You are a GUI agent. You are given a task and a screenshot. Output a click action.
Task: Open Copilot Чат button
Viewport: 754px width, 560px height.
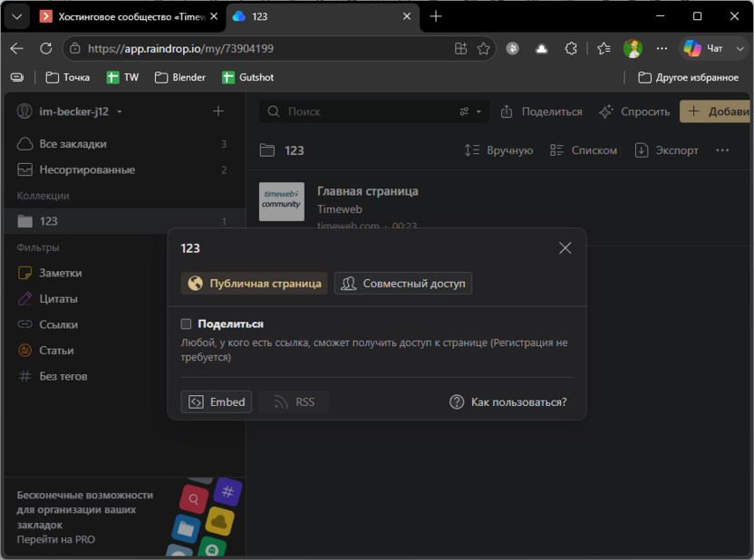[704, 49]
